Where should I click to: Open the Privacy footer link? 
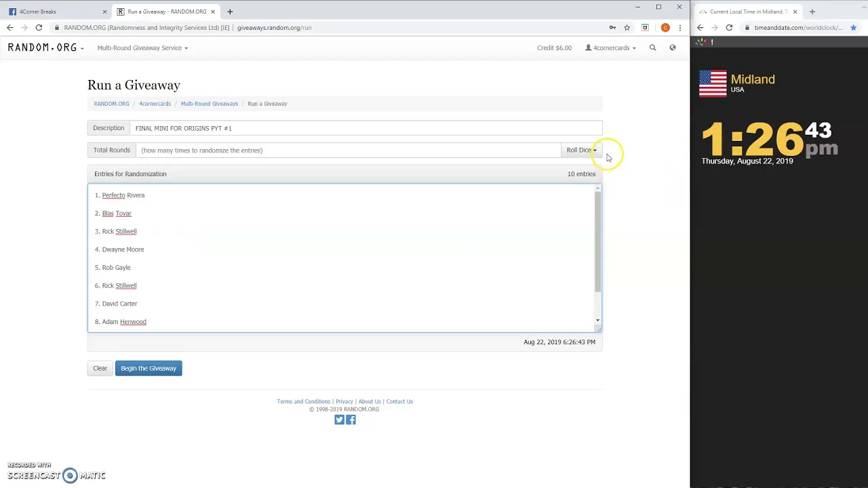coord(344,401)
